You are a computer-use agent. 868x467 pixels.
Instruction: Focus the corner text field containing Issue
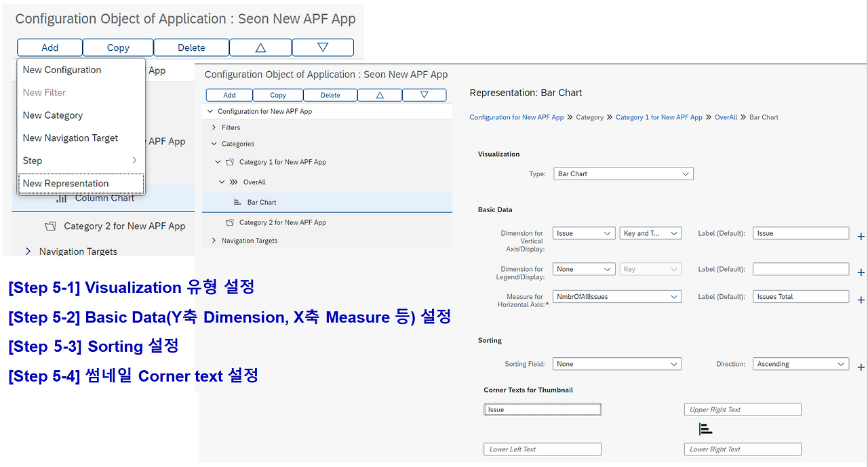(542, 409)
